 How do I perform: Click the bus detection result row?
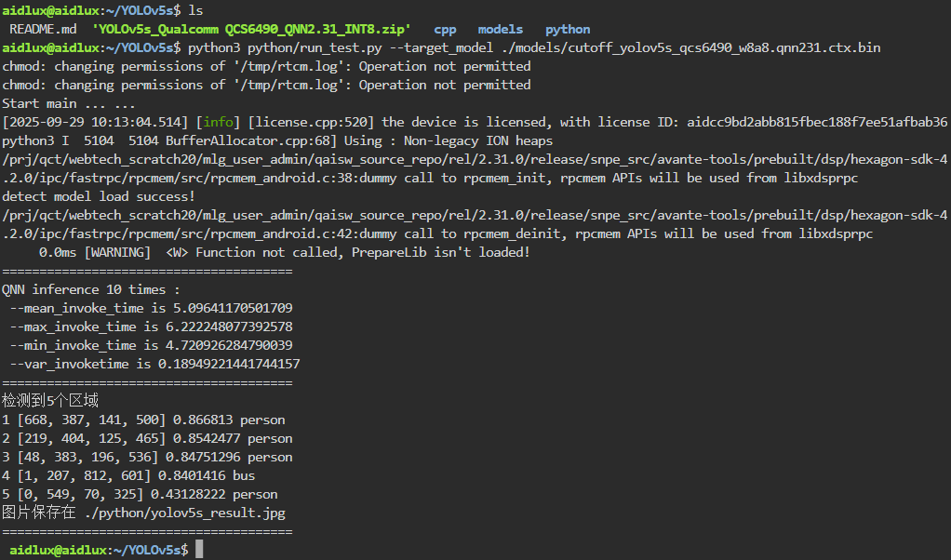point(132,475)
